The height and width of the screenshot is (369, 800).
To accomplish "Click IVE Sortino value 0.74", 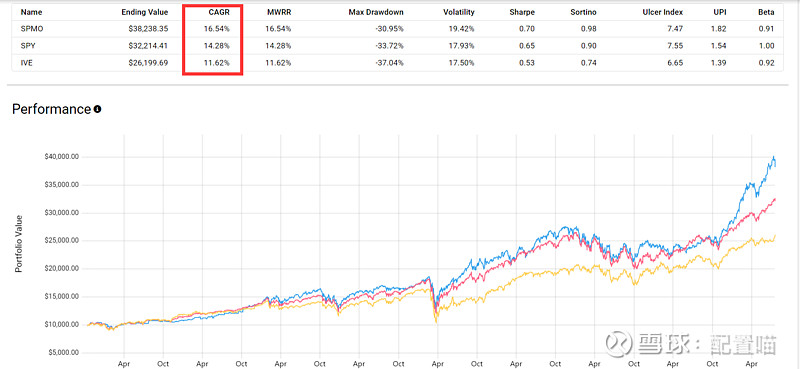I will click(589, 63).
